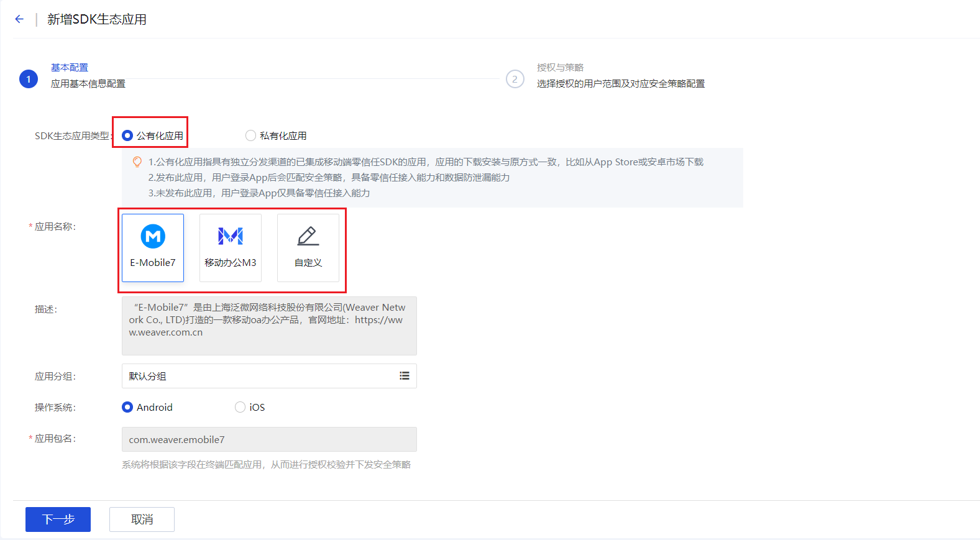
Task: Click the back arrow icon
Action: (19, 19)
